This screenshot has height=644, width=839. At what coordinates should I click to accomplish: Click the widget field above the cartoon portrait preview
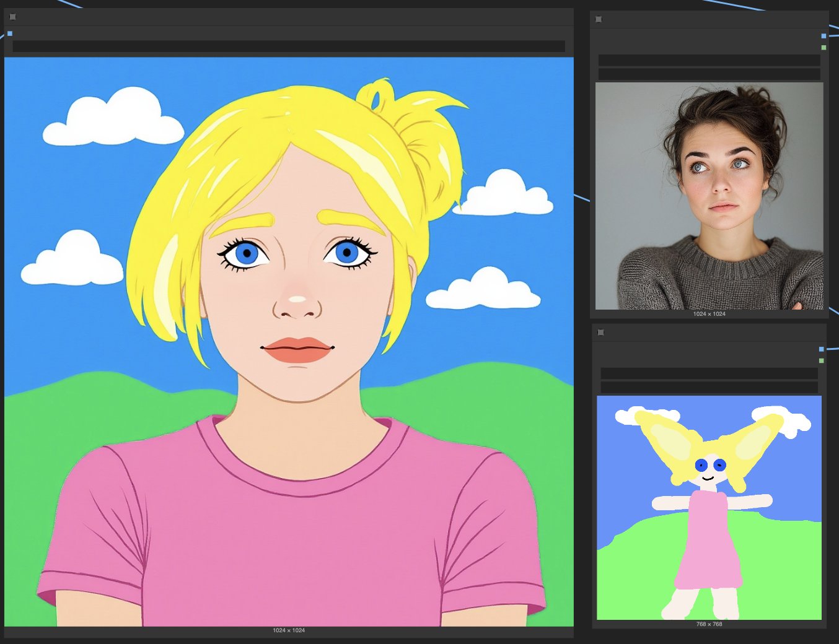289,46
